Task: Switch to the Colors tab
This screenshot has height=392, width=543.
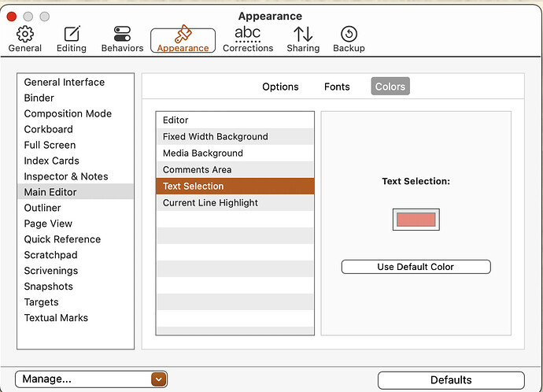Action: tap(390, 87)
